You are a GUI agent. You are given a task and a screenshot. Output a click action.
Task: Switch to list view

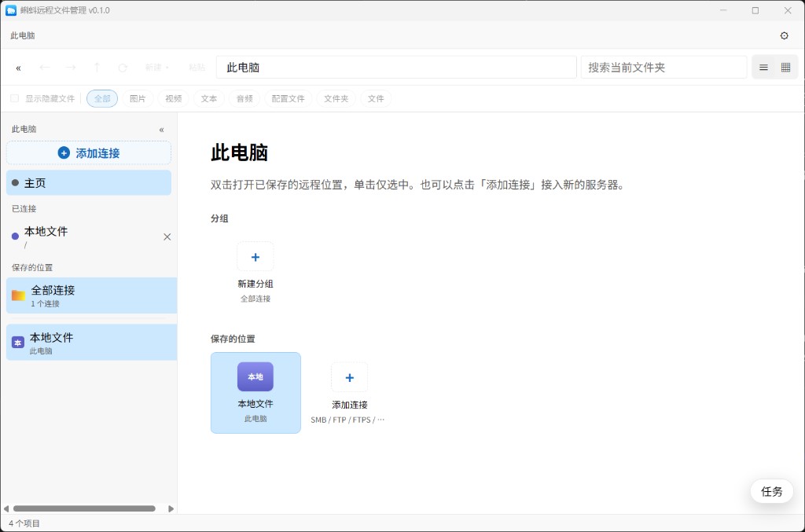pyautogui.click(x=763, y=68)
